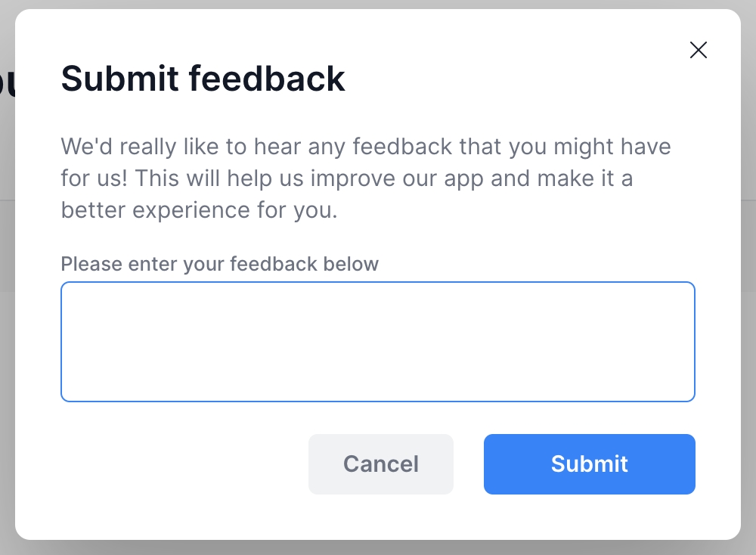Click the "better experience for you" text line
Image resolution: width=756 pixels, height=555 pixels.
[x=199, y=210]
